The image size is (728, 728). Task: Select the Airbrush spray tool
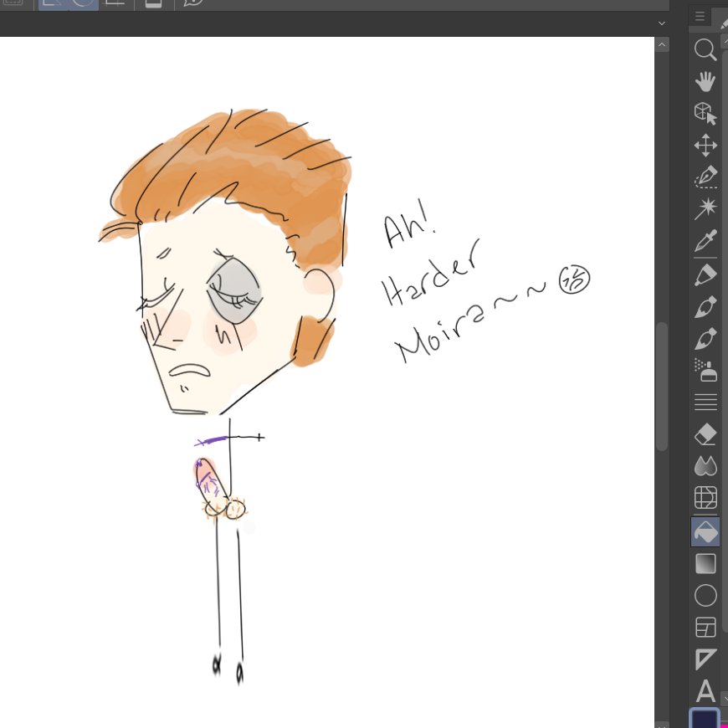pyautogui.click(x=705, y=370)
